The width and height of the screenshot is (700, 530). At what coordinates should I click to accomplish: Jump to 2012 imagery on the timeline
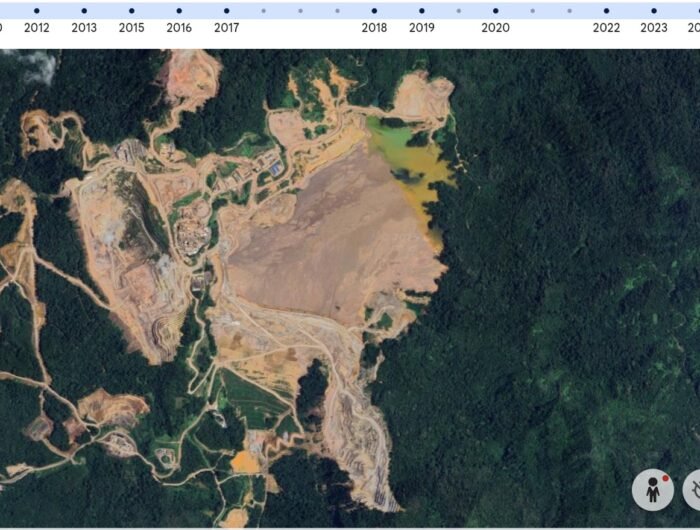click(37, 11)
